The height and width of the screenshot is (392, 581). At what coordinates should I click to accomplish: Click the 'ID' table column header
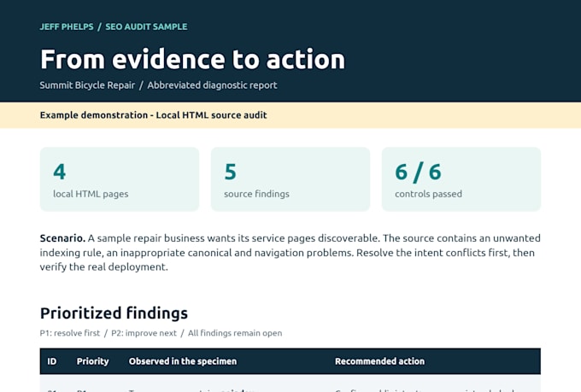52,361
